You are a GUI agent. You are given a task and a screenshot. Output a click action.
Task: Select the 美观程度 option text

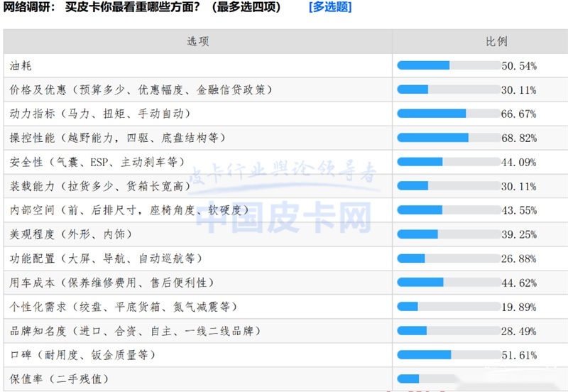pos(70,234)
